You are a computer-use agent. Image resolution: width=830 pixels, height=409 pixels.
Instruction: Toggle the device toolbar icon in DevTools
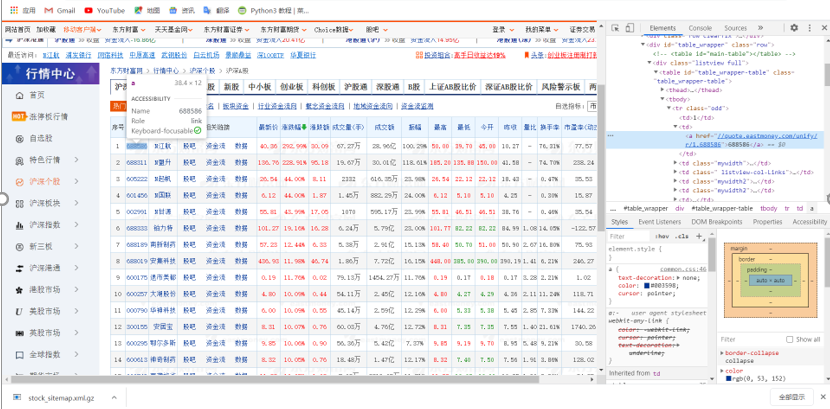pos(629,28)
